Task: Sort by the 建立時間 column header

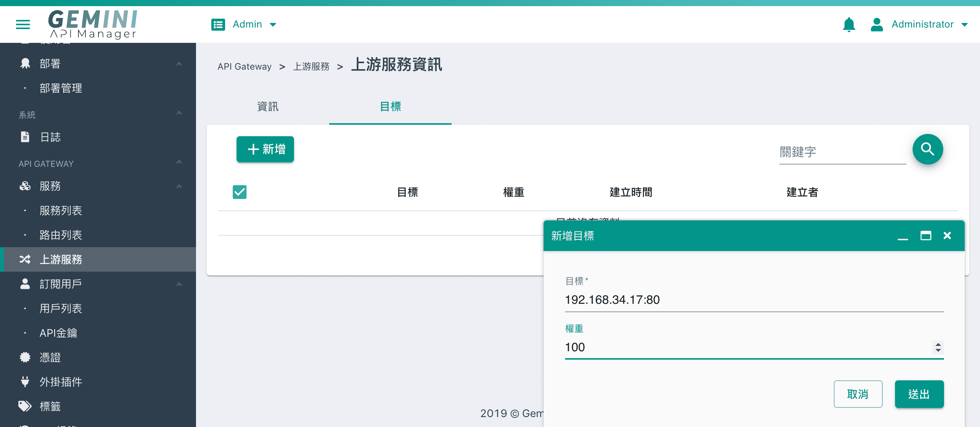Action: (631, 192)
